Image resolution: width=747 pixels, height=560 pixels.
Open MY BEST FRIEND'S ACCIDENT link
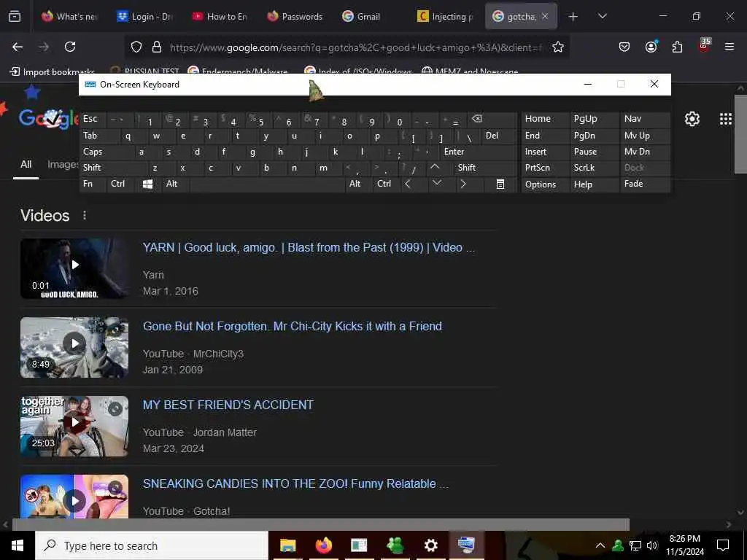pyautogui.click(x=228, y=405)
